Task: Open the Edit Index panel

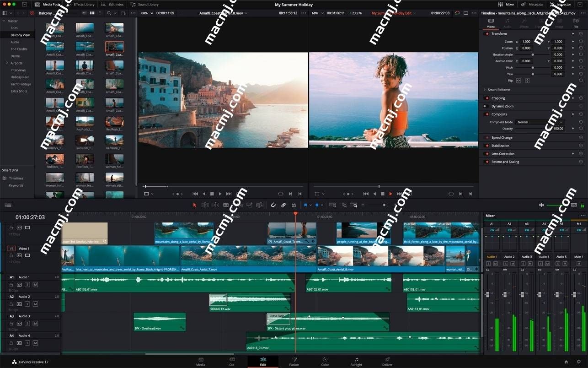Action: coord(112,4)
